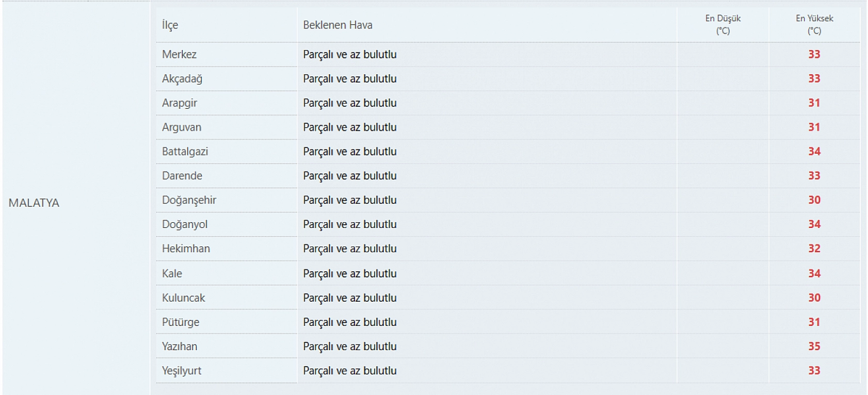Select the Akçadağ district name
868x395 pixels.
182,78
